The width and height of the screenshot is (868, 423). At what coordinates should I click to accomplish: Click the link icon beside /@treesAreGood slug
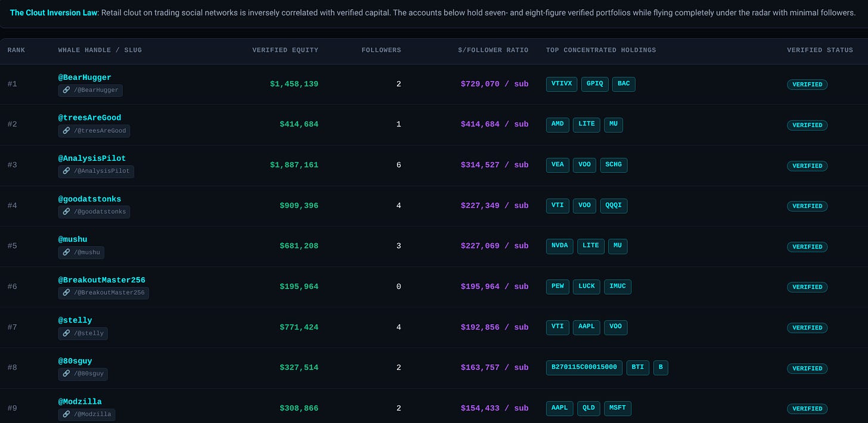click(67, 131)
